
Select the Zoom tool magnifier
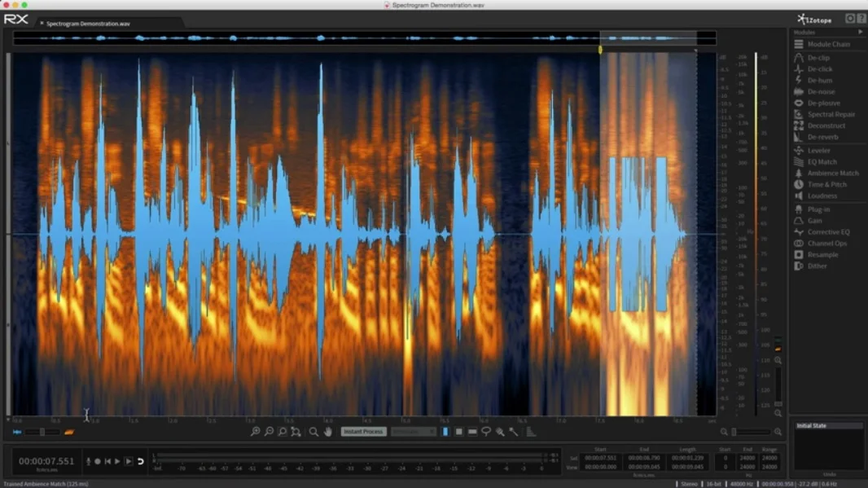313,432
